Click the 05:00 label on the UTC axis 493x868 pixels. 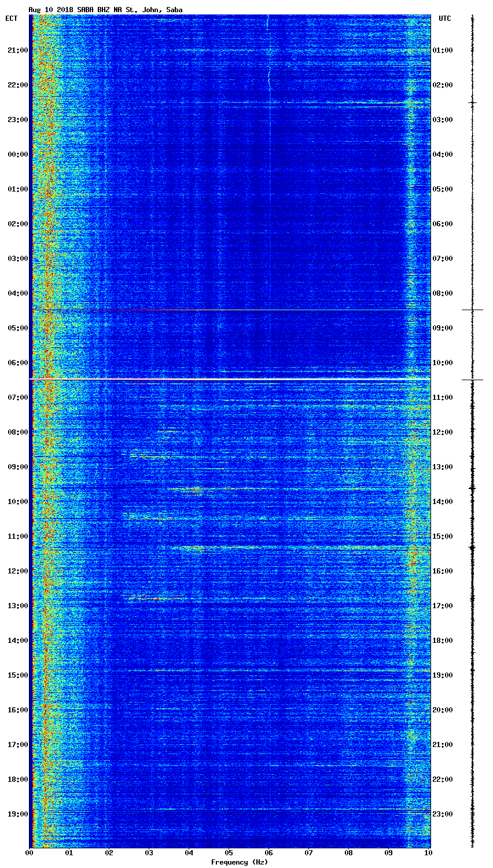coord(443,189)
